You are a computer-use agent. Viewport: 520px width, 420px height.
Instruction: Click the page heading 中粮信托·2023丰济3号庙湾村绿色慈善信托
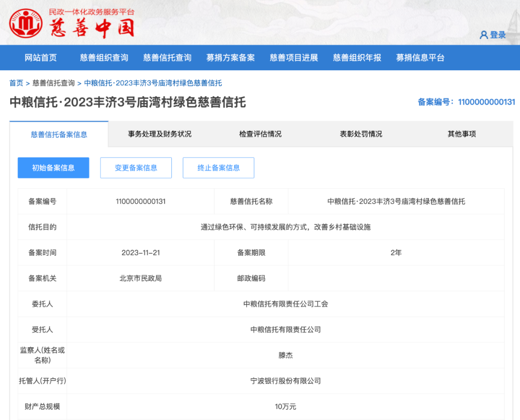tap(128, 102)
